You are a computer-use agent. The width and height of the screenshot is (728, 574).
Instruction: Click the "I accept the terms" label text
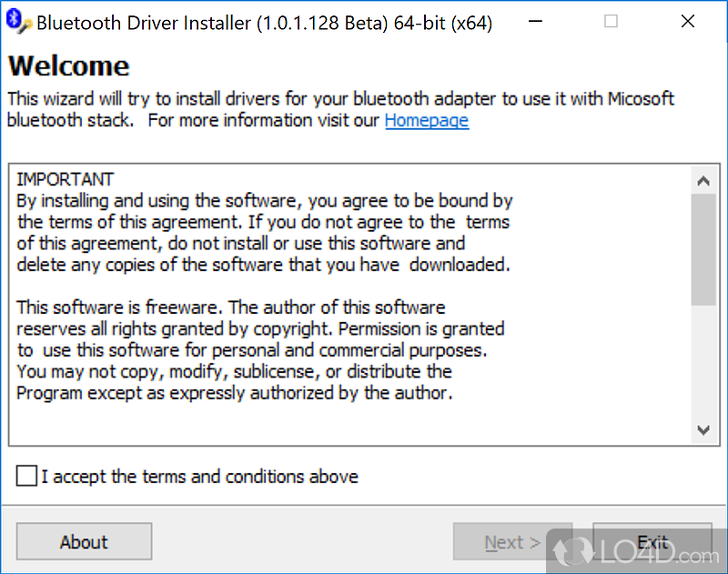pyautogui.click(x=200, y=477)
